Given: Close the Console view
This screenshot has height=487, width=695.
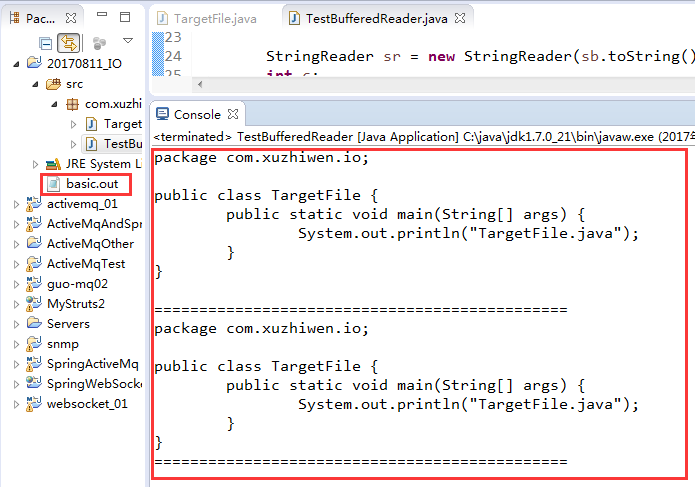Looking at the screenshot, I should point(233,114).
